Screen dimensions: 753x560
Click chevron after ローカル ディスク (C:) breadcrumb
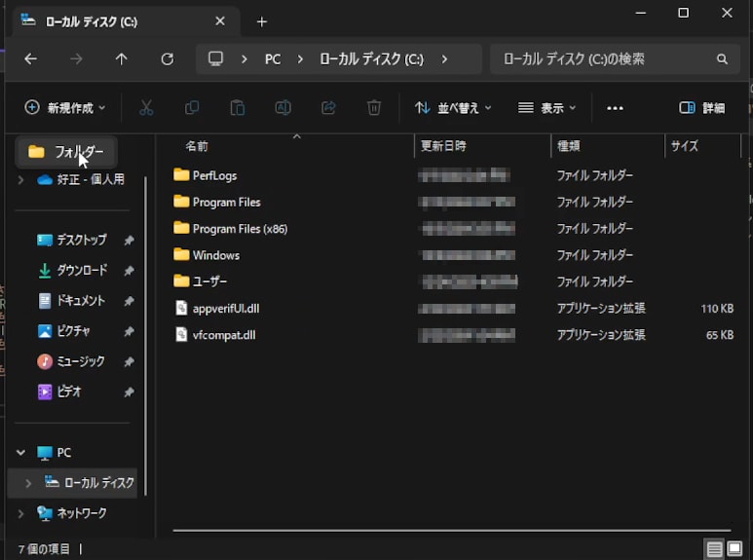444,59
